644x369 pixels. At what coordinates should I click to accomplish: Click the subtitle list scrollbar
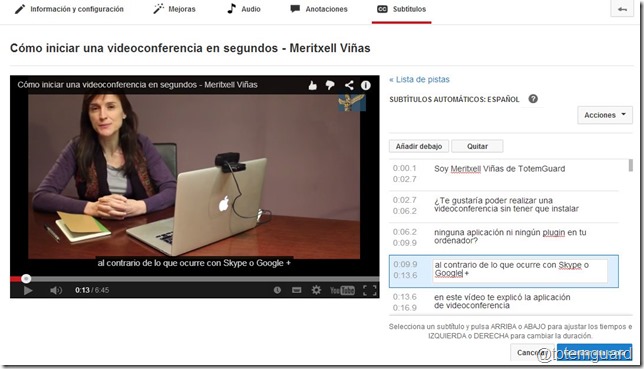tap(630, 166)
